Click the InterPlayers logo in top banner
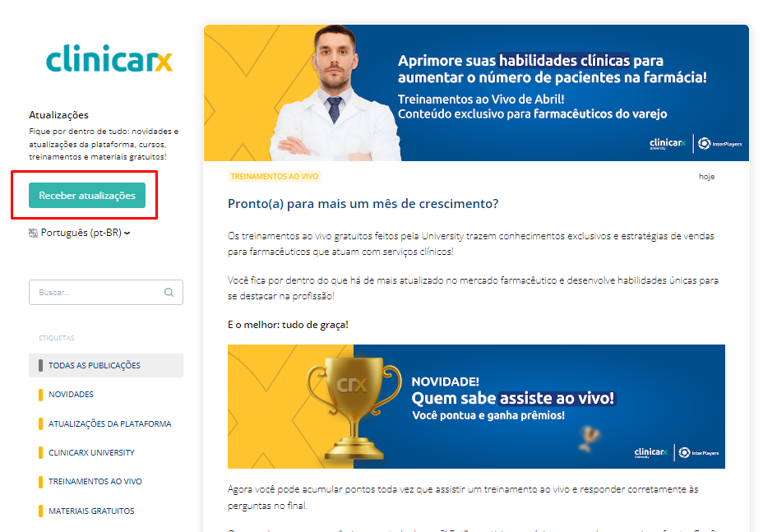This screenshot has width=777, height=532. click(720, 144)
